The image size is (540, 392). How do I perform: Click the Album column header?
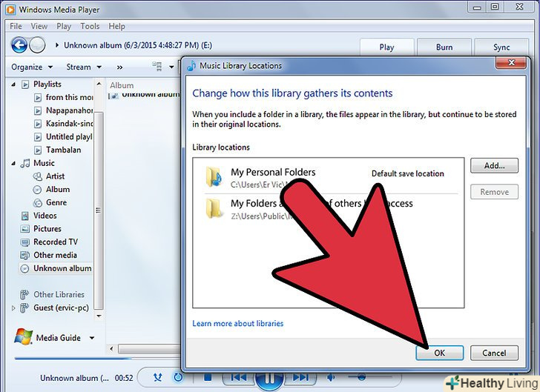(122, 85)
